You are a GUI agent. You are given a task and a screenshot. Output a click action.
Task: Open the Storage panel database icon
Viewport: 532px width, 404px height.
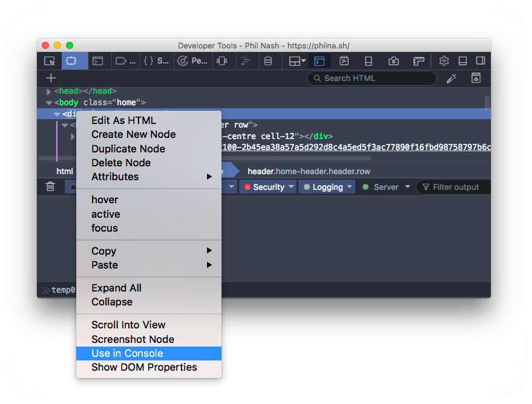(x=268, y=61)
